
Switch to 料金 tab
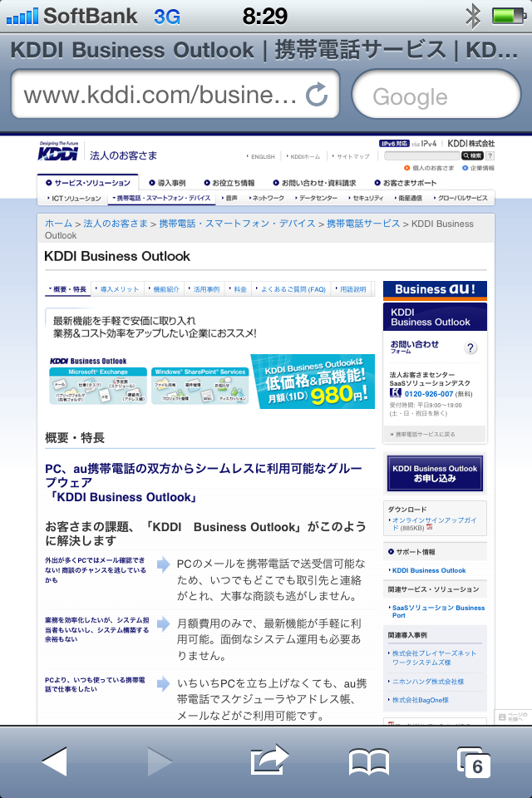tap(238, 289)
